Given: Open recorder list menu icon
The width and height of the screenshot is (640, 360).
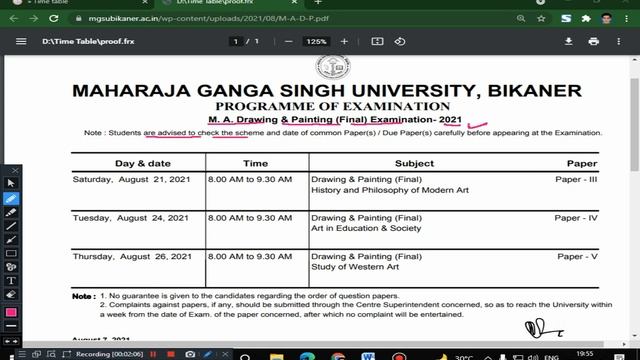Looking at the screenshot, I should tap(22, 354).
